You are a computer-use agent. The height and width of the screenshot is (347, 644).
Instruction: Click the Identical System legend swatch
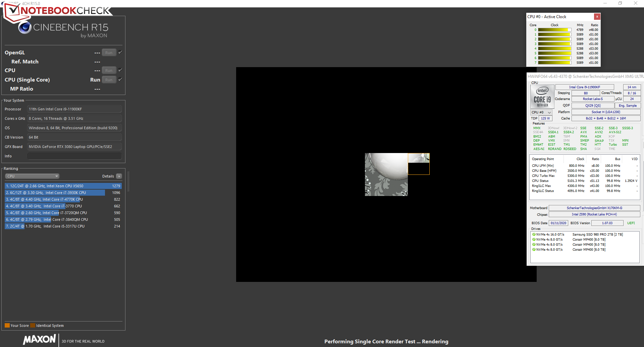point(33,325)
